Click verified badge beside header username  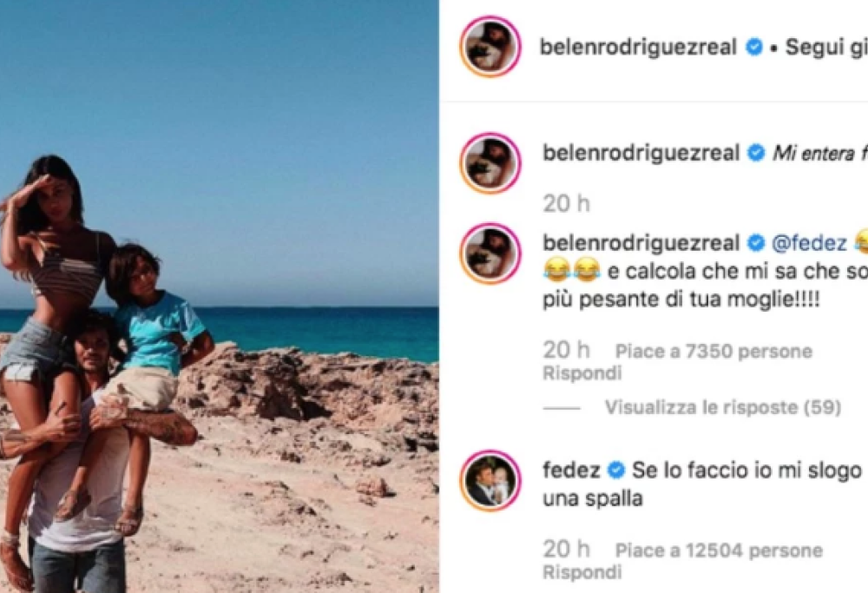pos(754,47)
